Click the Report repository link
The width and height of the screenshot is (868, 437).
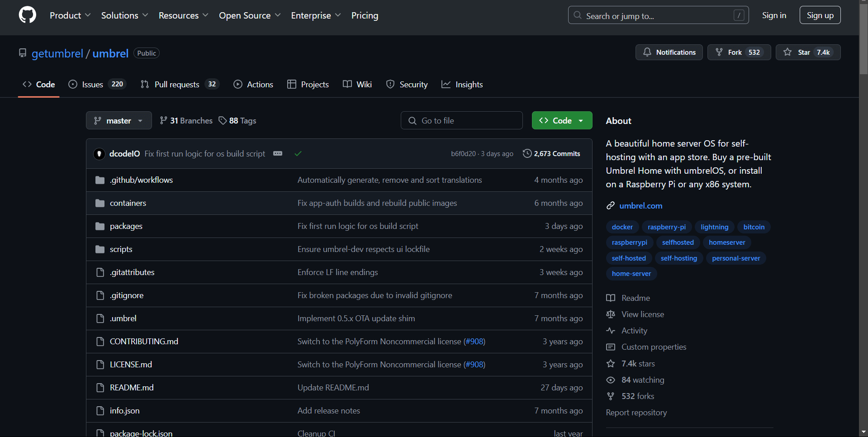coord(636,413)
